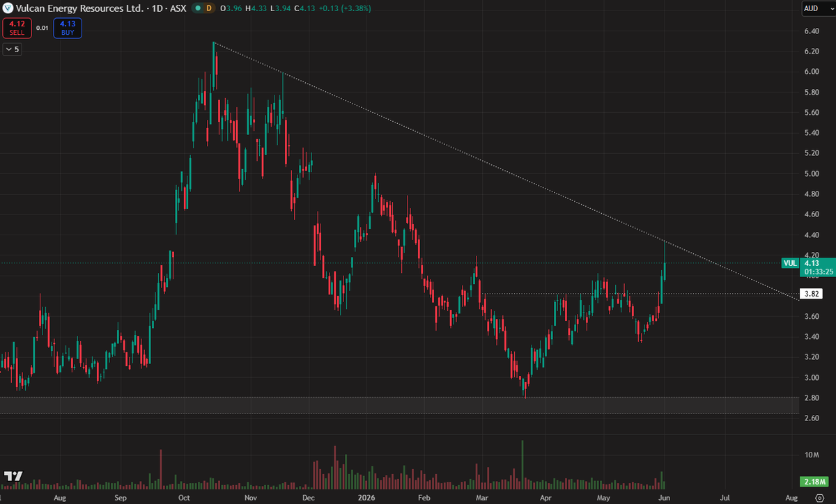Click the TradingView logo icon
This screenshot has height=504, width=836.
click(x=13, y=476)
